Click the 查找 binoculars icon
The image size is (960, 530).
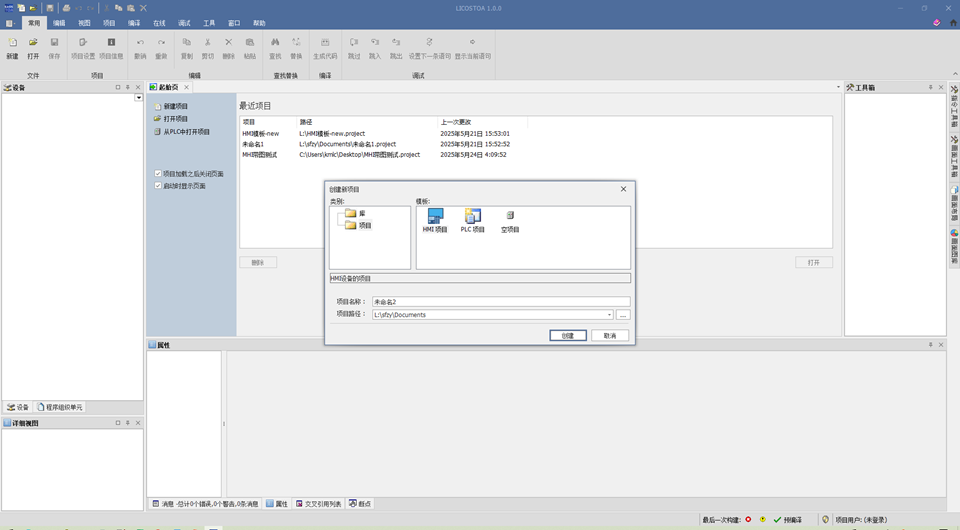coord(275,42)
